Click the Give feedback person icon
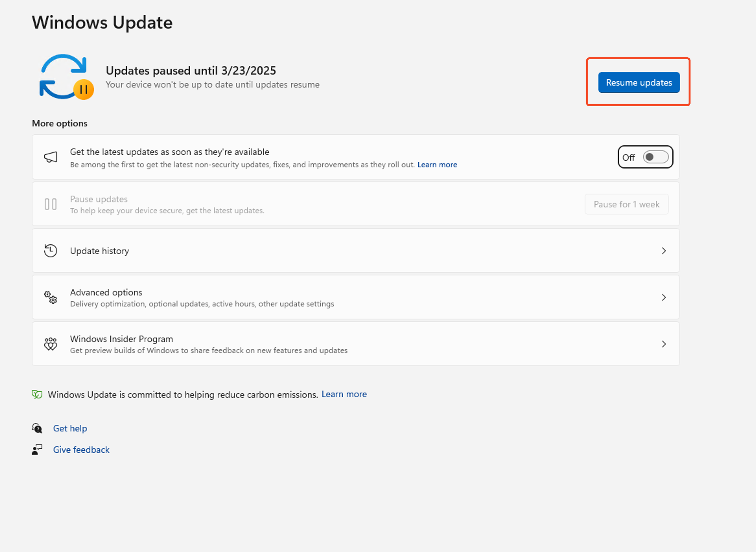The height and width of the screenshot is (552, 756). 37,450
